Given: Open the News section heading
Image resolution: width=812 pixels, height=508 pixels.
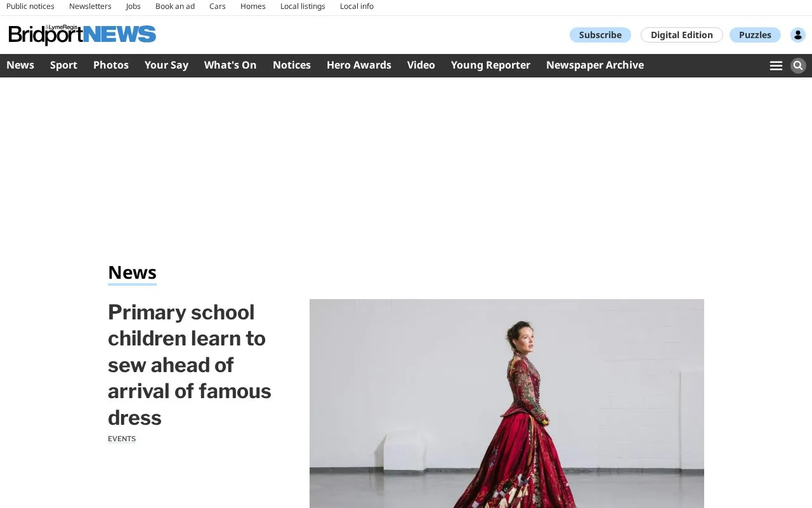Looking at the screenshot, I should click(132, 272).
